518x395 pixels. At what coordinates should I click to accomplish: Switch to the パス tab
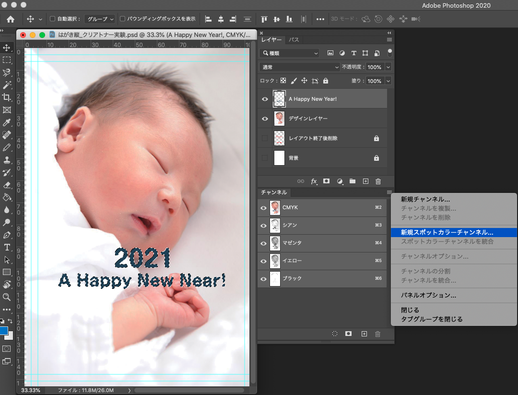coord(294,40)
